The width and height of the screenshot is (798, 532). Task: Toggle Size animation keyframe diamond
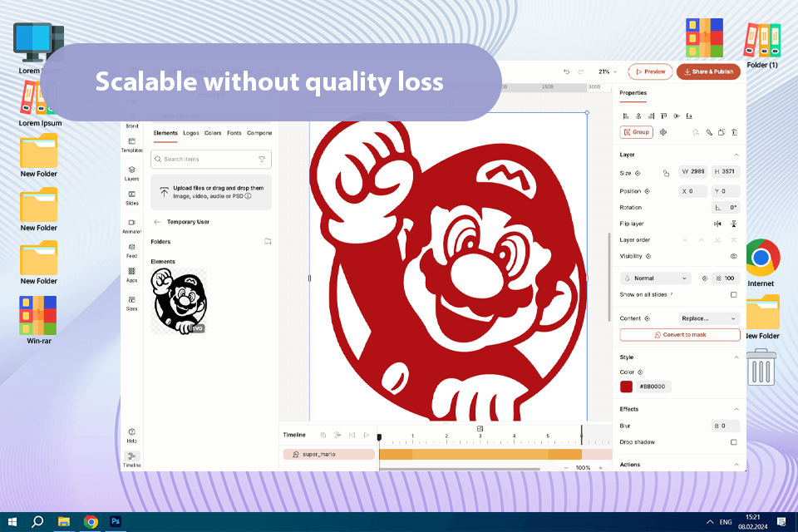[x=638, y=173]
